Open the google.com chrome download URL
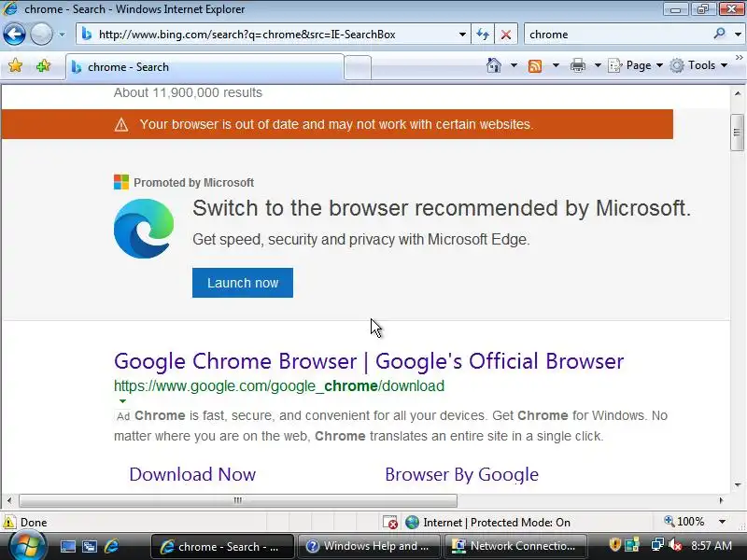 point(279,385)
